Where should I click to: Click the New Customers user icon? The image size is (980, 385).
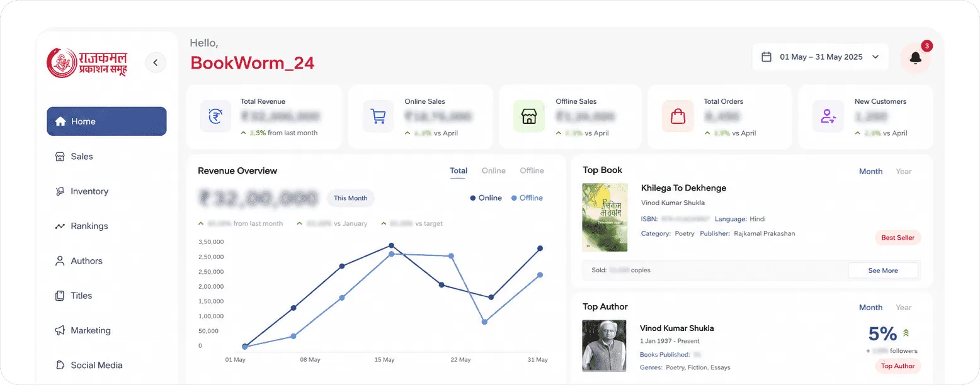click(x=828, y=116)
